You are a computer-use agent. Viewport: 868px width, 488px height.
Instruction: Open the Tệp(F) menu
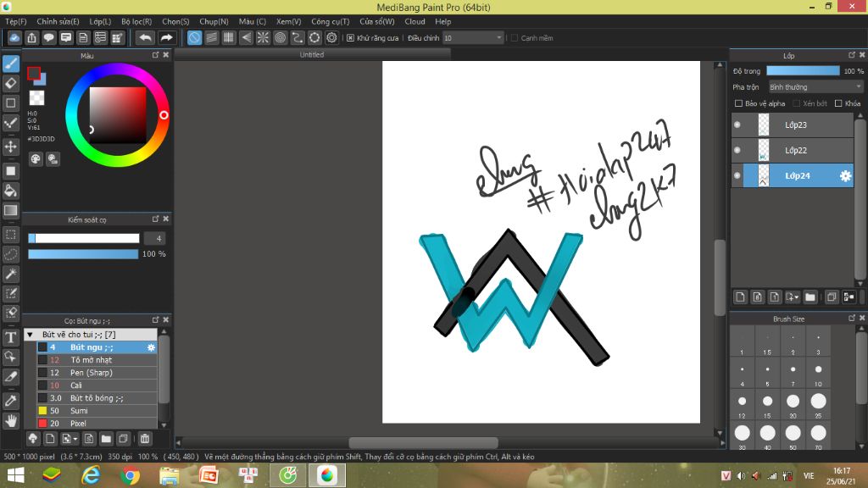(16, 21)
